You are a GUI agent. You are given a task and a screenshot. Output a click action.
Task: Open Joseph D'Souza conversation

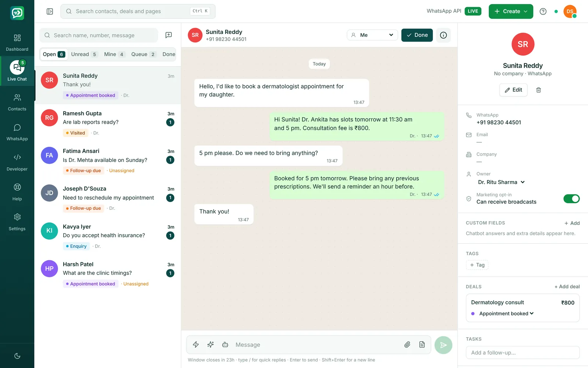tap(108, 198)
